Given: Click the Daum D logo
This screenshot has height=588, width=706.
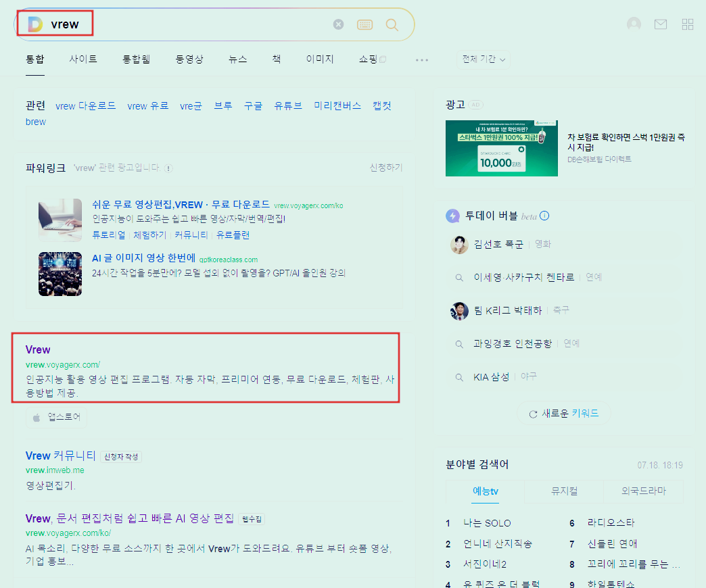Looking at the screenshot, I should pyautogui.click(x=35, y=24).
